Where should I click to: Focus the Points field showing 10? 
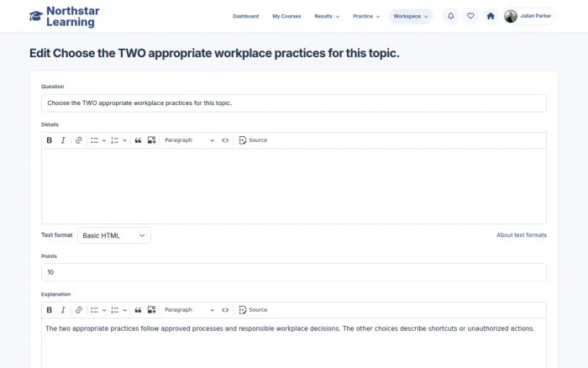(294, 272)
